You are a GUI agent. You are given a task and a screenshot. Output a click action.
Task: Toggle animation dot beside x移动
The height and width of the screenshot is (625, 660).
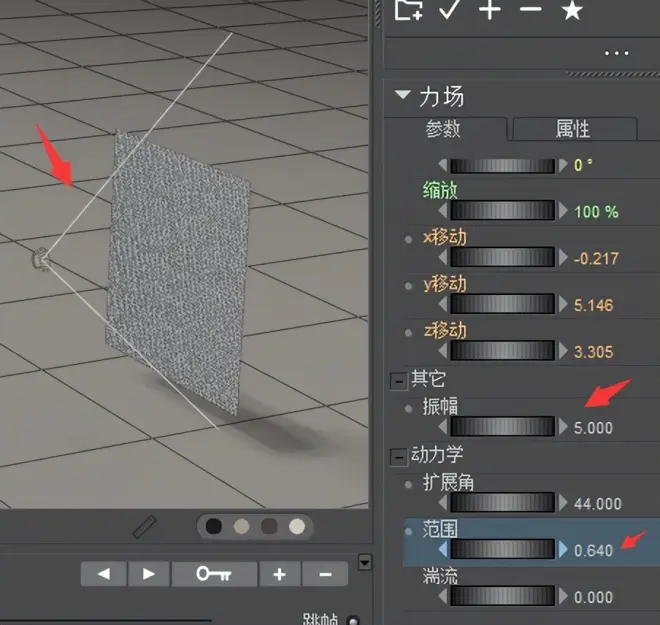coord(407,240)
